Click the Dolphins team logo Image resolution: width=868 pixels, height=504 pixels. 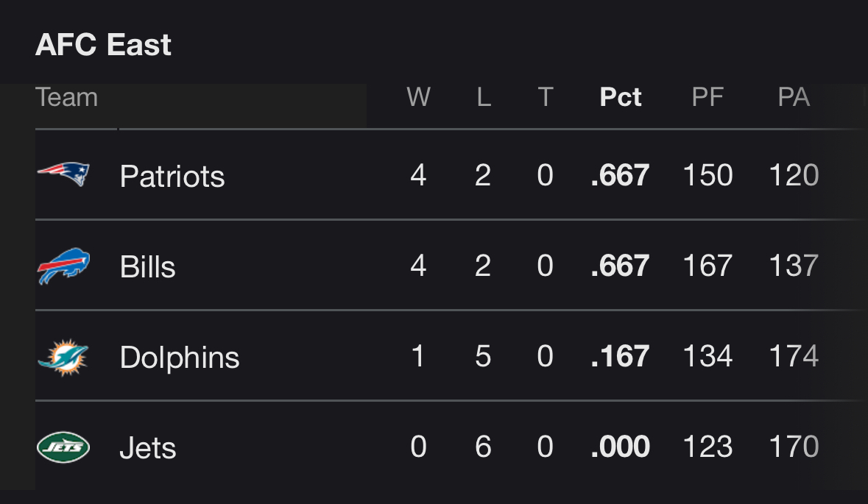click(x=63, y=357)
